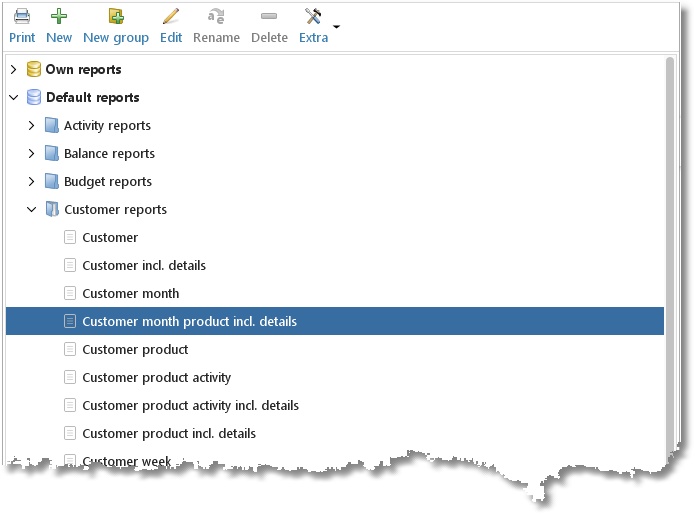The height and width of the screenshot is (516, 695).
Task: Click the Extra tools icon
Action: (313, 16)
